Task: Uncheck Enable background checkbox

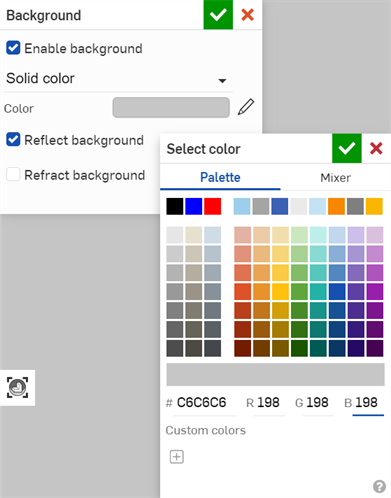Action: 13,48
